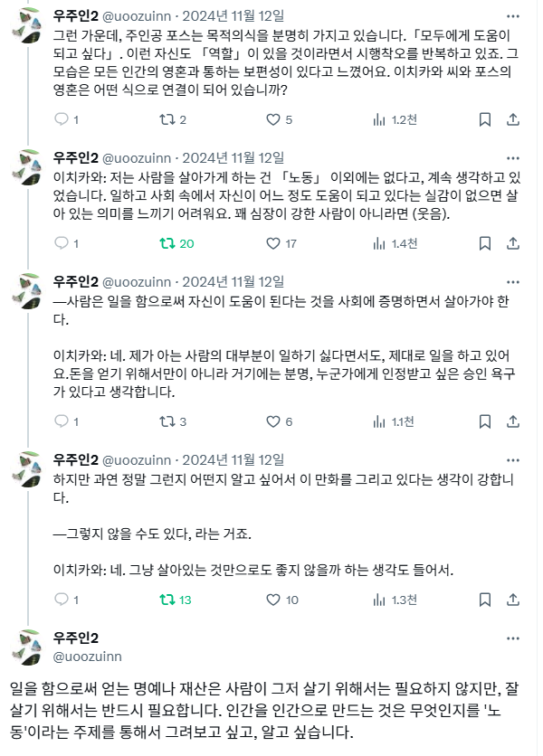Viewport: 543px width, 756px height.
Task: Share the tweet with 1.3천 views
Action: [512, 600]
